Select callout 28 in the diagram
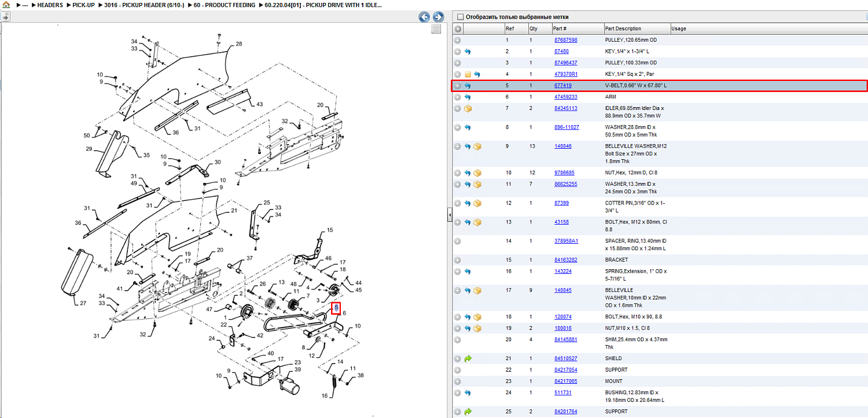868x418 pixels. coord(238,44)
